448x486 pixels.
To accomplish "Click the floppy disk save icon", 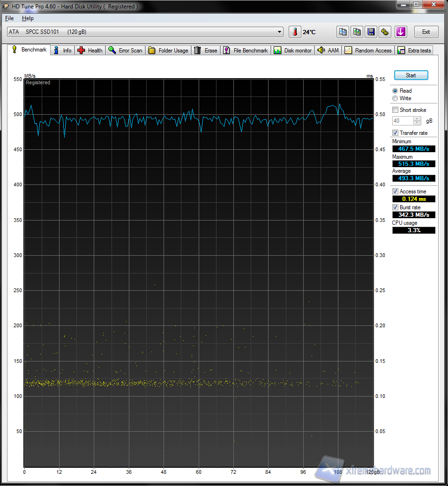I will tap(371, 32).
